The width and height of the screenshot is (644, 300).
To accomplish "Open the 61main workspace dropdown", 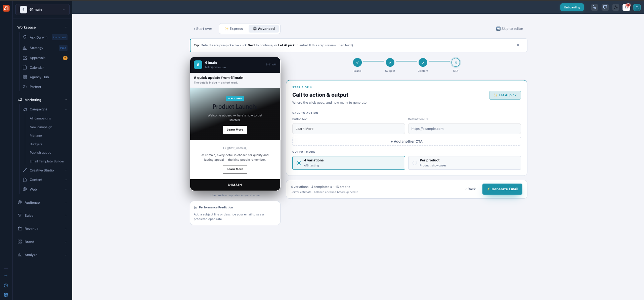I will 42,9.
